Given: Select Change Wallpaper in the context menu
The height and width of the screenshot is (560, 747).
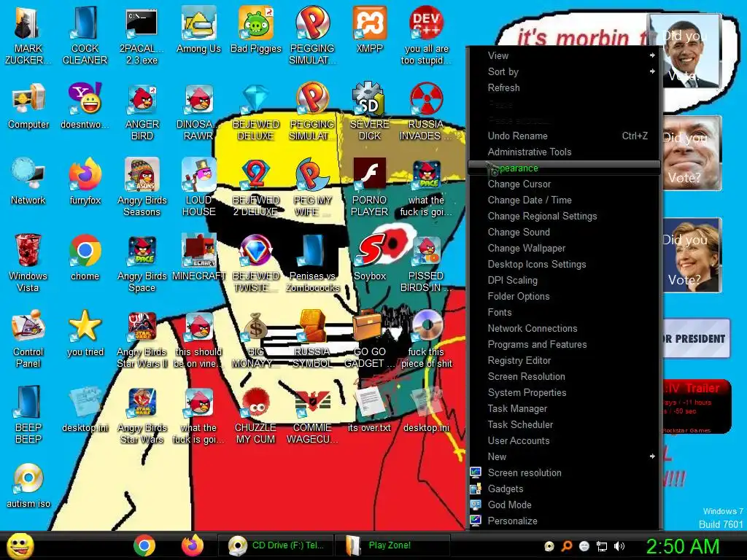Looking at the screenshot, I should 565,248.
